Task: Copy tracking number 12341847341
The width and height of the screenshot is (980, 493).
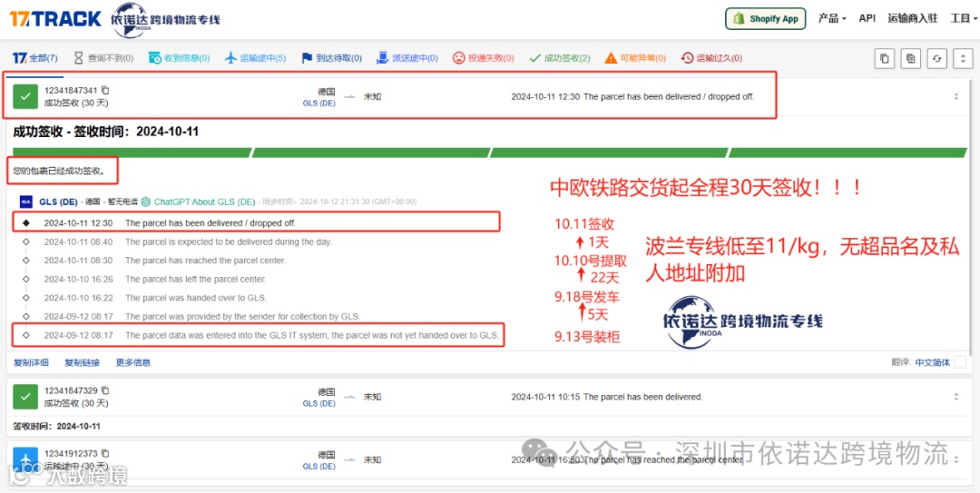Action: (105, 90)
